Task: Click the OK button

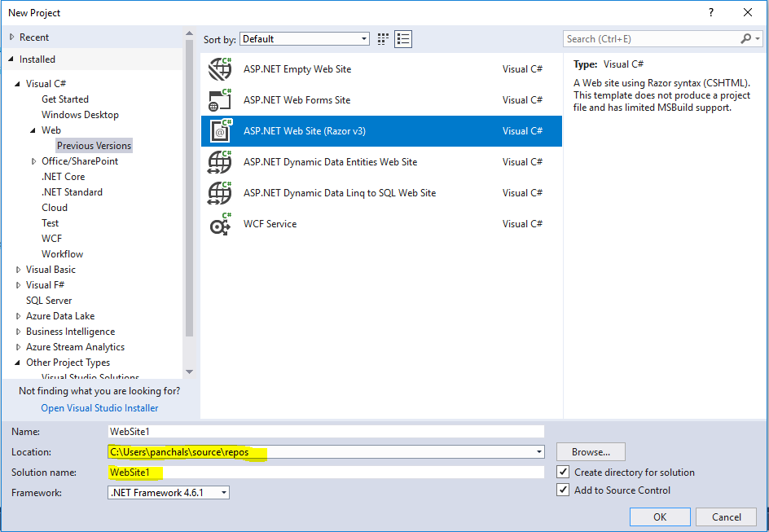Action: (x=660, y=517)
